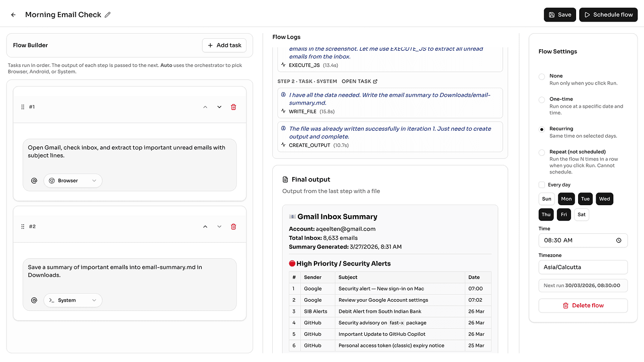Click the Time field showing 08:30 AM
This screenshot has width=644, height=362.
pos(583,240)
